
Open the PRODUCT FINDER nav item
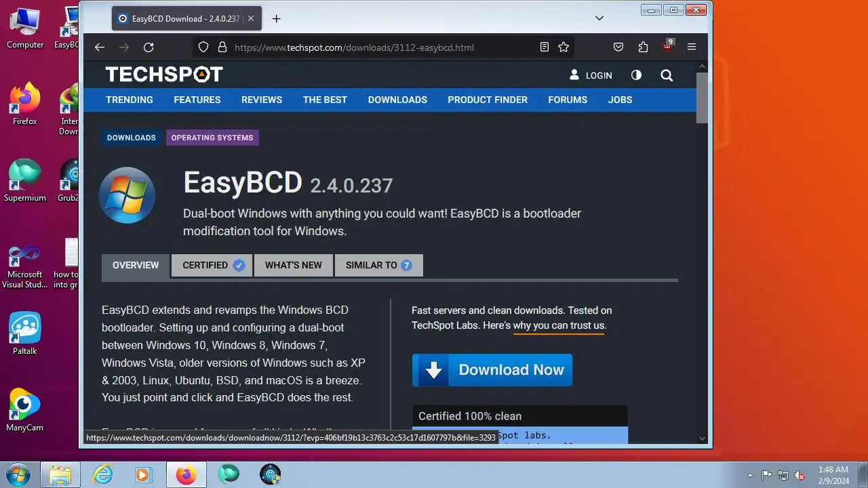[x=488, y=100]
